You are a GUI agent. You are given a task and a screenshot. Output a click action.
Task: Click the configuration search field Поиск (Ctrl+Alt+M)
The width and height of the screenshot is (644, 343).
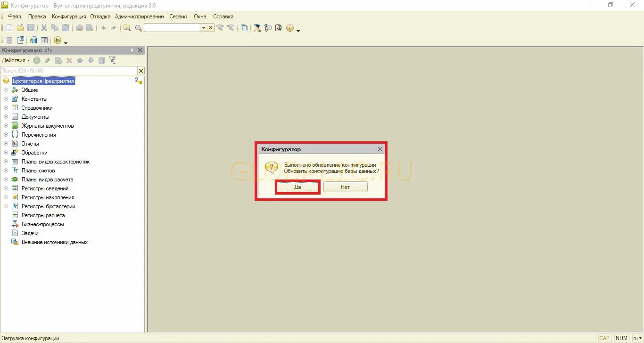tap(69, 71)
